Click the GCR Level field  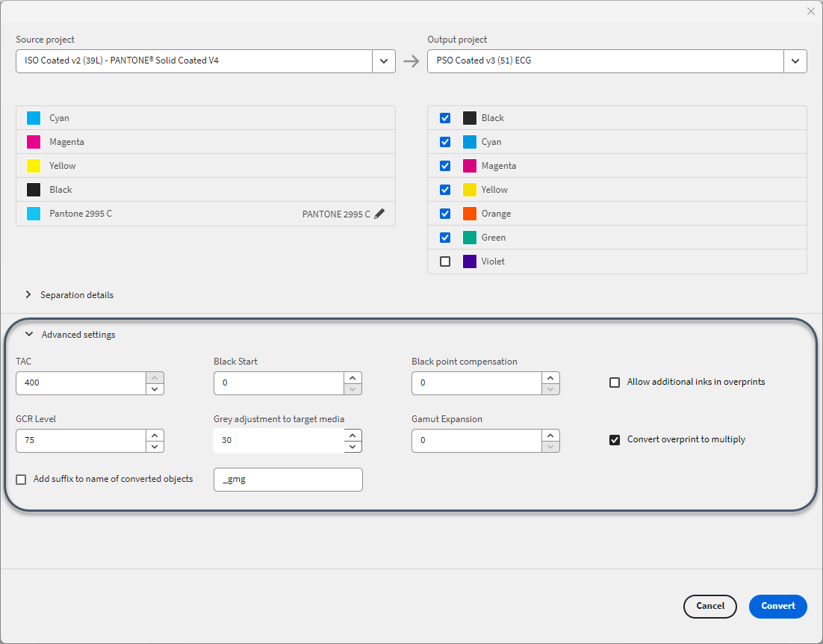click(81, 440)
